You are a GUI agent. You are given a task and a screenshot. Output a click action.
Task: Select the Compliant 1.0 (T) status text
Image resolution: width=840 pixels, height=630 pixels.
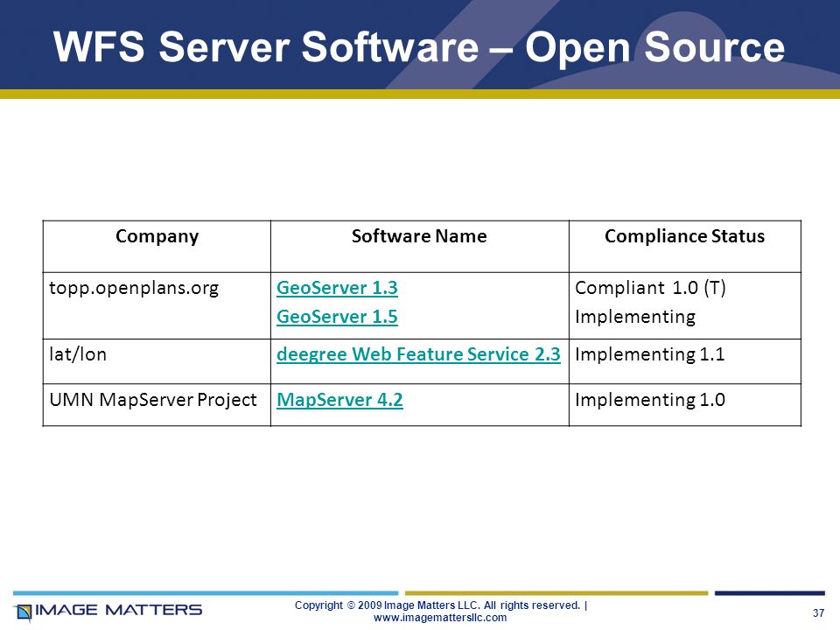(650, 288)
